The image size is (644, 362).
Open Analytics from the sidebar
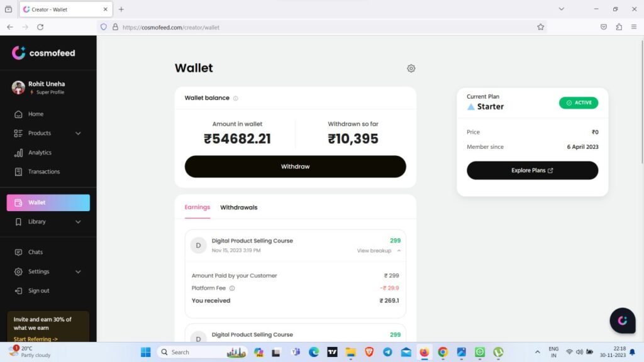coord(40,153)
